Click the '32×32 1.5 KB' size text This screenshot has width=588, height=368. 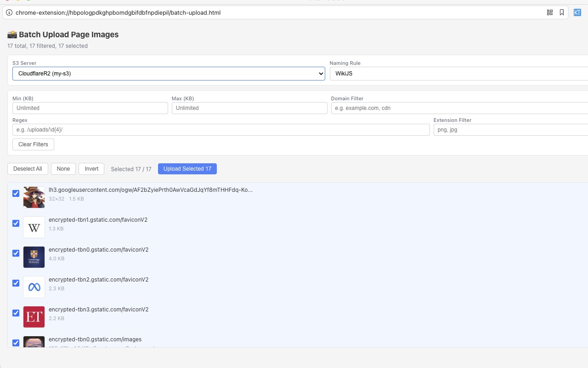[66, 199]
